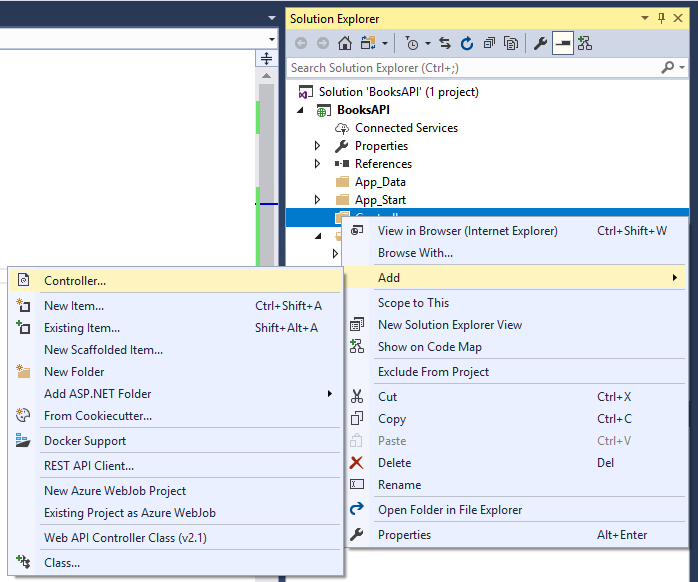Click the Sync with Active Document icon

tap(447, 43)
